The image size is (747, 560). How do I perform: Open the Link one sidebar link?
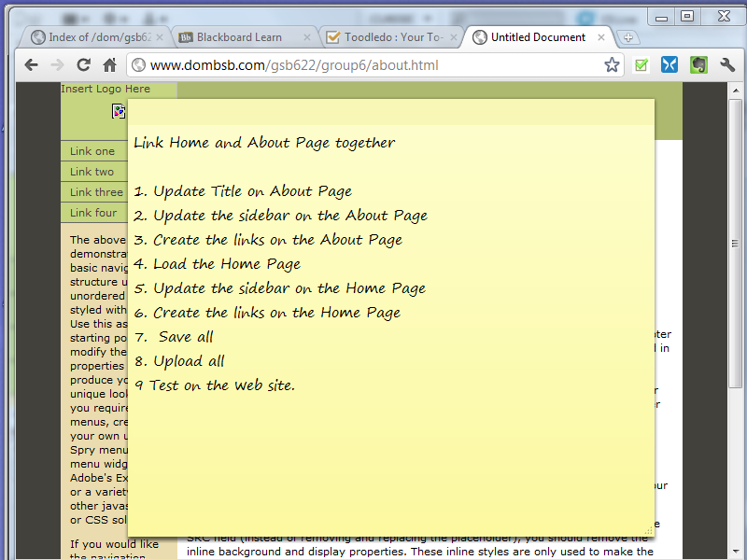tap(92, 151)
